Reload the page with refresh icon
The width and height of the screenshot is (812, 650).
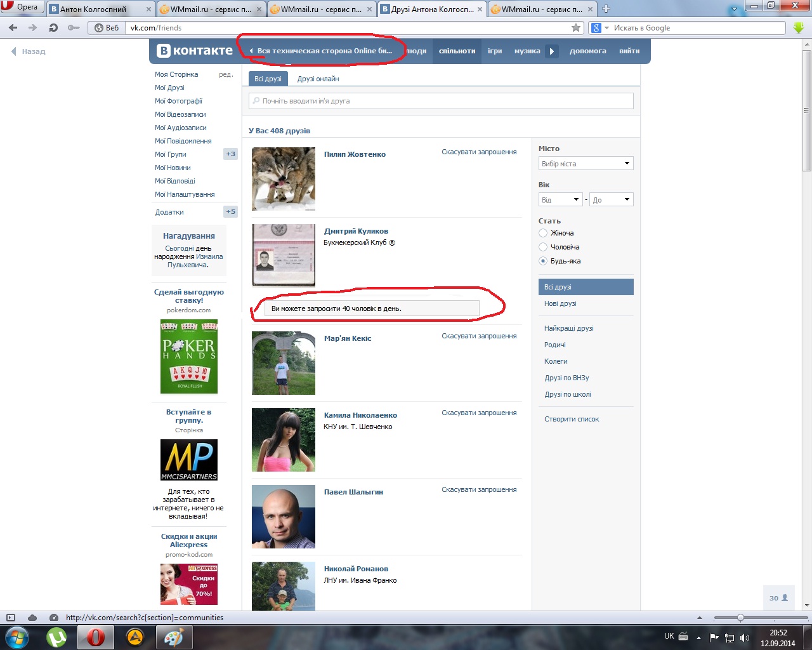[x=53, y=28]
